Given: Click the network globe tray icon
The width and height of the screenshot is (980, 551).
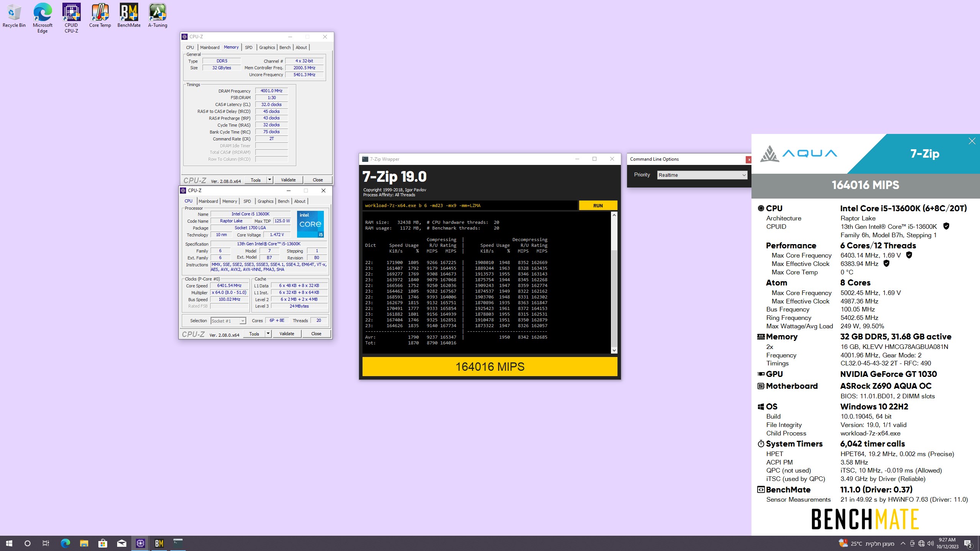Looking at the screenshot, I should coord(921,543).
